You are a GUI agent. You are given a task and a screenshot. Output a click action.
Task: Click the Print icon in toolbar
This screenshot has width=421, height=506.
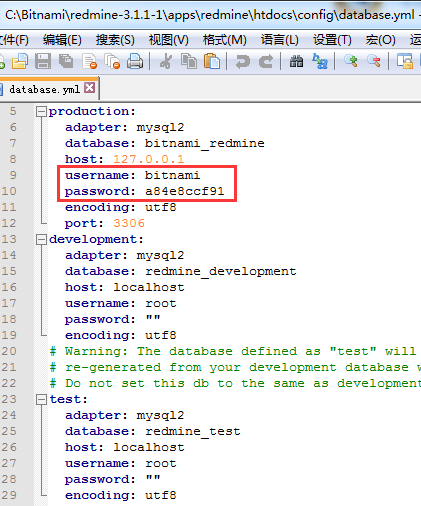coord(135,61)
